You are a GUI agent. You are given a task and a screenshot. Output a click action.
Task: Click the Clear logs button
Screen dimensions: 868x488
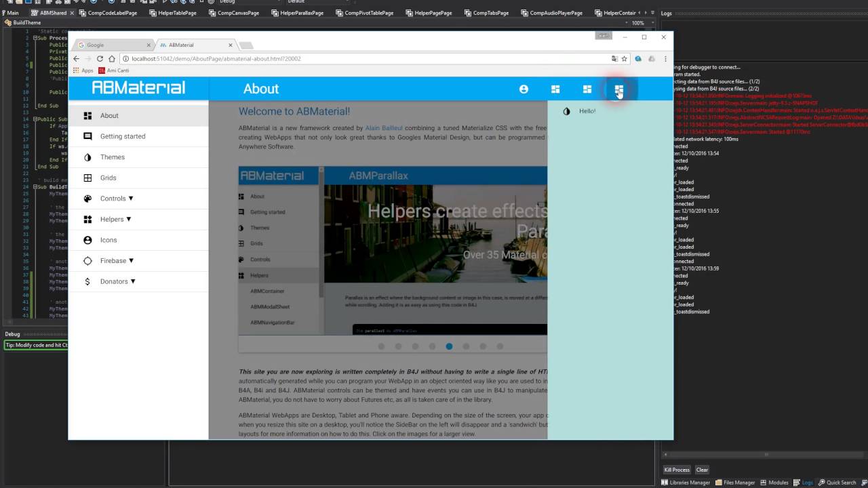point(702,470)
